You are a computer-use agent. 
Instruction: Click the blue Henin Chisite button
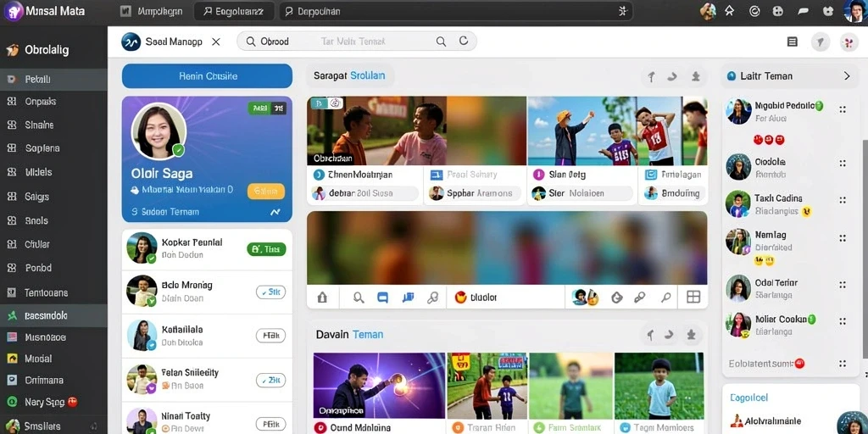(207, 76)
